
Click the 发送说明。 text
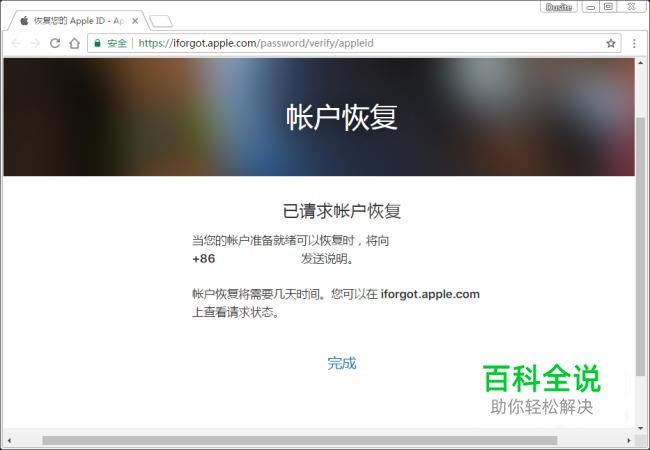[327, 259]
